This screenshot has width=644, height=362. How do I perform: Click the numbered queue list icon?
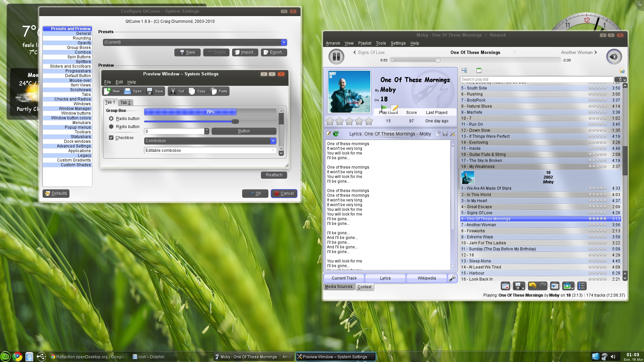[582, 286]
